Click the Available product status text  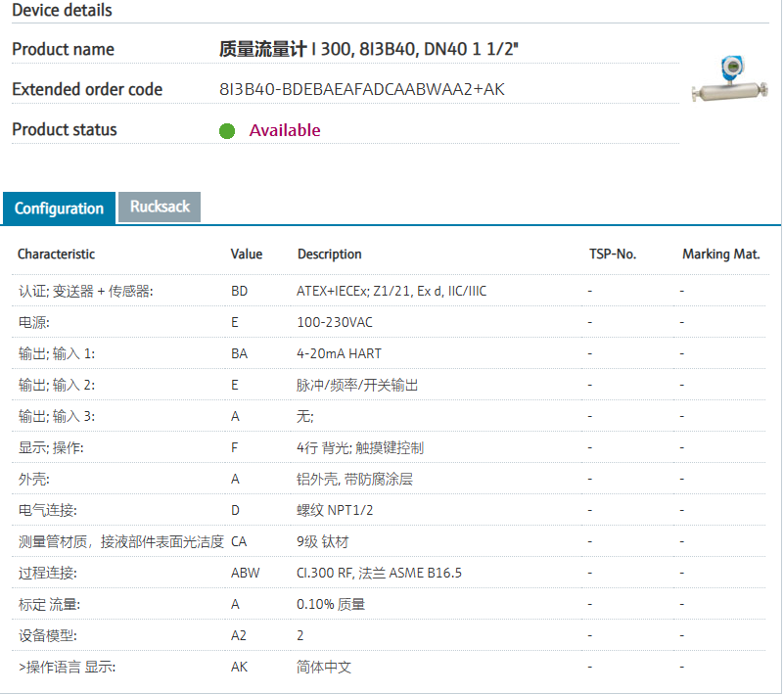click(x=284, y=130)
